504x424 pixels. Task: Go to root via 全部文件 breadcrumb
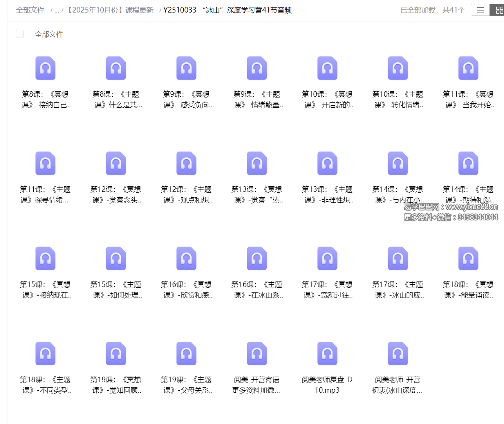[30, 10]
